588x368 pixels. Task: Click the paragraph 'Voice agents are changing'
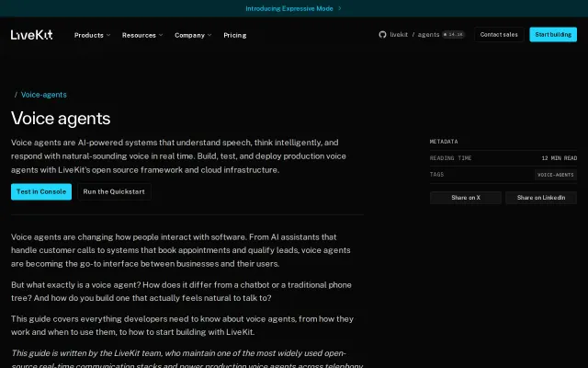[x=181, y=250]
